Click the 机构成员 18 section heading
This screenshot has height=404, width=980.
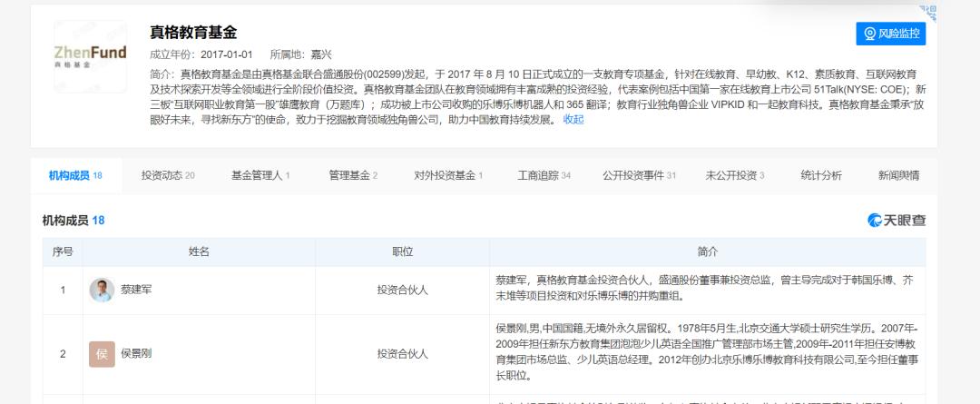tap(73, 220)
